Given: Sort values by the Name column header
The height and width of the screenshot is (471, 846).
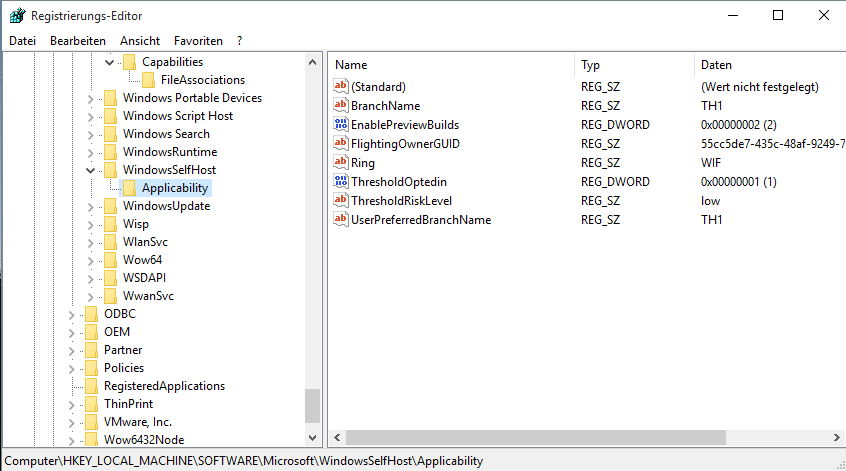Looking at the screenshot, I should tap(451, 65).
